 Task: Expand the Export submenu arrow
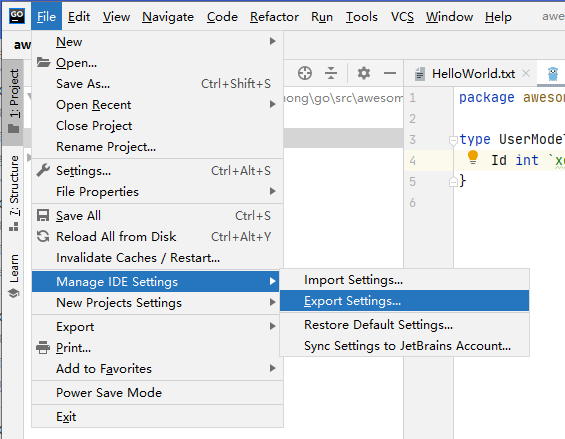click(273, 326)
